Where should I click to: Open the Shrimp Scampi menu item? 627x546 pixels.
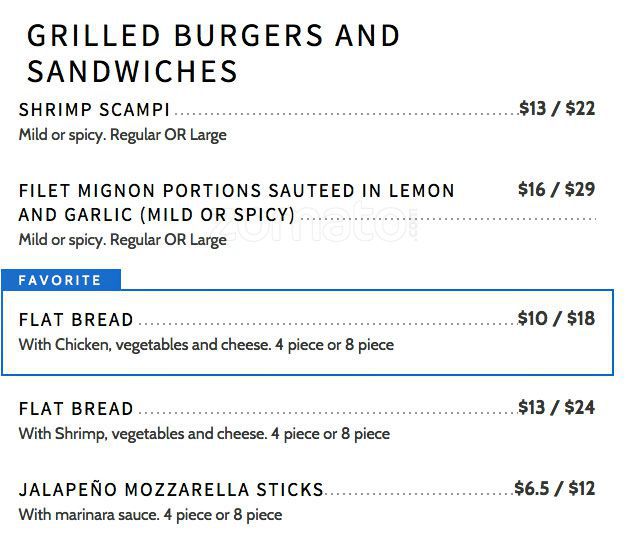pyautogui.click(x=94, y=109)
